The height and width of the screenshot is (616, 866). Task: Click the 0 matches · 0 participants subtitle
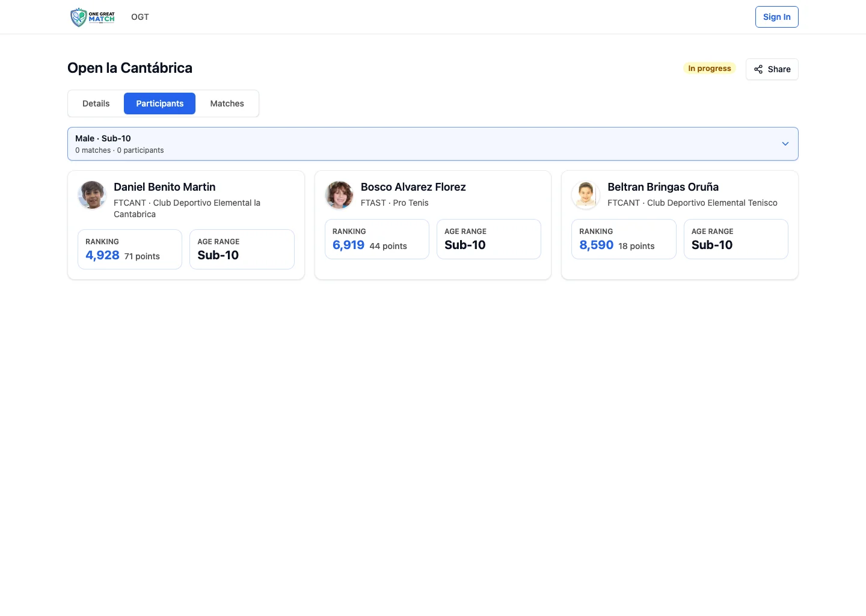(120, 150)
